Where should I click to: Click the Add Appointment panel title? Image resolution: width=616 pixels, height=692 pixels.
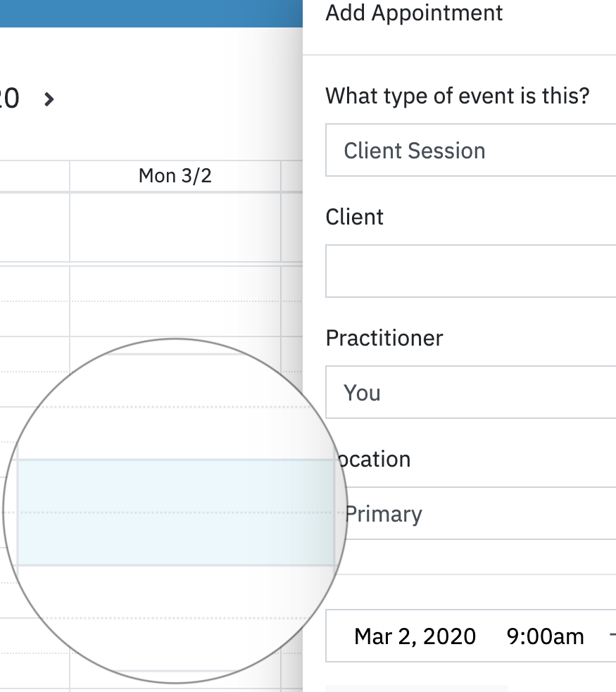[414, 13]
